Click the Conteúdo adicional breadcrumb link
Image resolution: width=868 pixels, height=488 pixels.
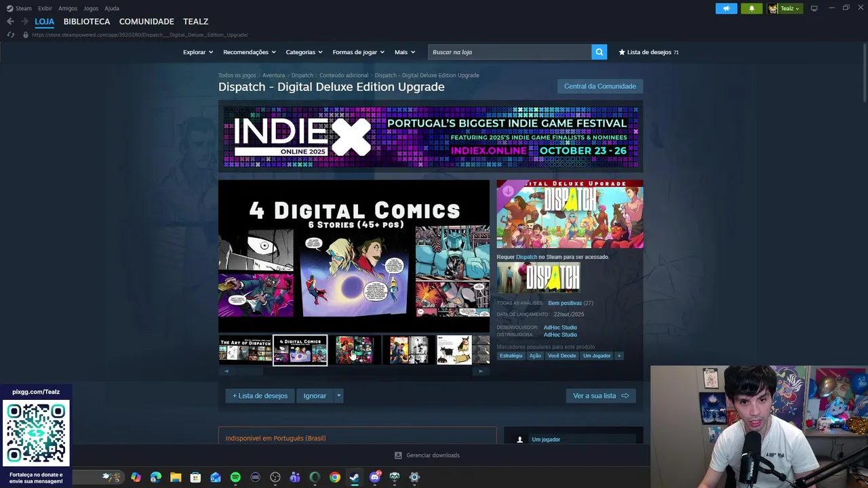pos(344,75)
